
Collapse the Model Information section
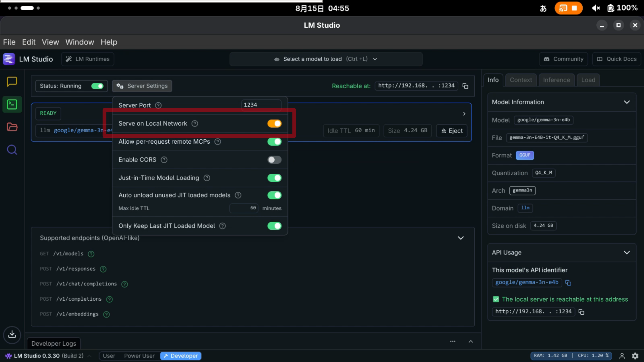(x=627, y=102)
